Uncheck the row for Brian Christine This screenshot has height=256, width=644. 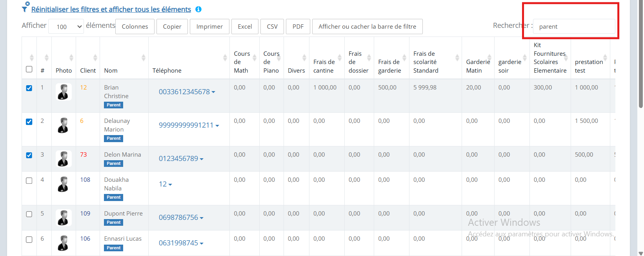click(29, 88)
